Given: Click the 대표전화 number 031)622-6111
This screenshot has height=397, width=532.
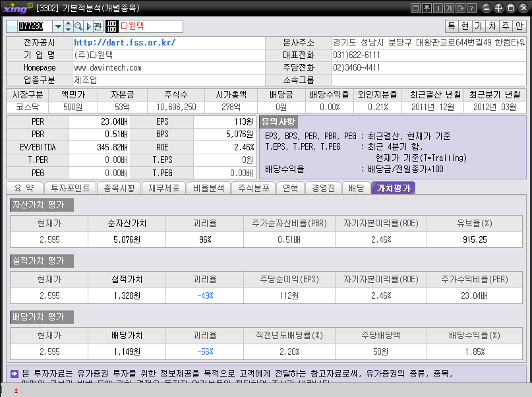Looking at the screenshot, I should click(356, 55).
